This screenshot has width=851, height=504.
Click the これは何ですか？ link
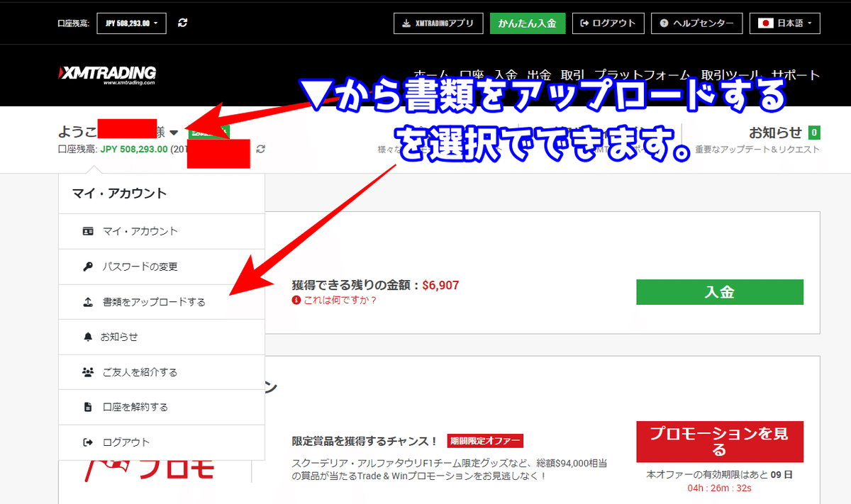click(340, 300)
